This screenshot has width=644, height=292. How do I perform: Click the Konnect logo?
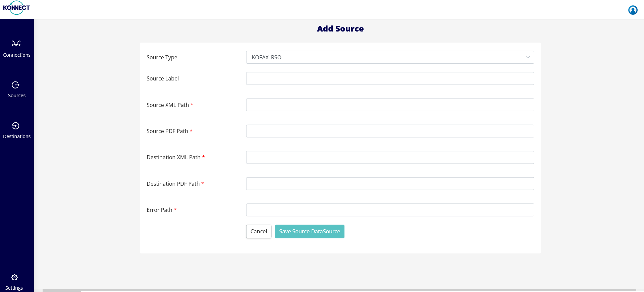tap(16, 8)
